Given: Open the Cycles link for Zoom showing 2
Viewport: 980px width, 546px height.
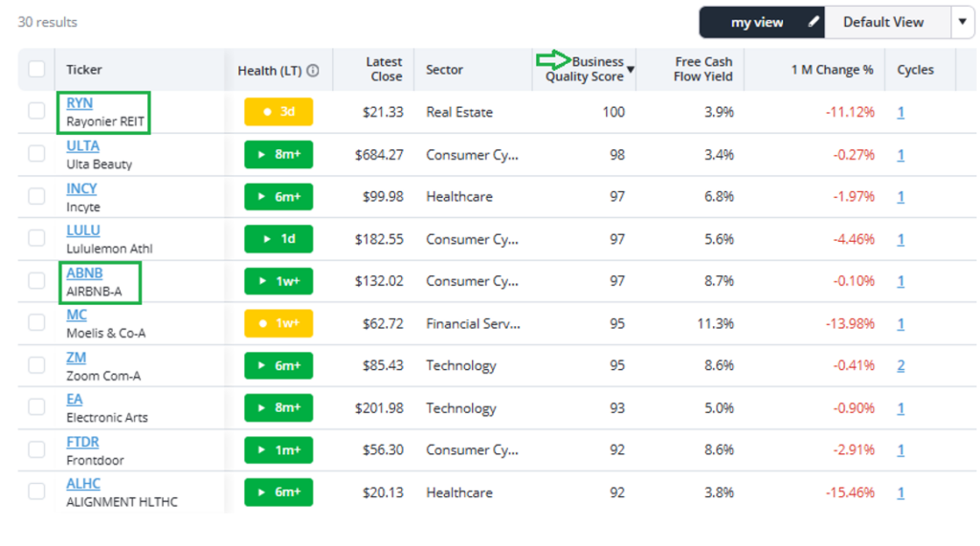Looking at the screenshot, I should (x=901, y=365).
